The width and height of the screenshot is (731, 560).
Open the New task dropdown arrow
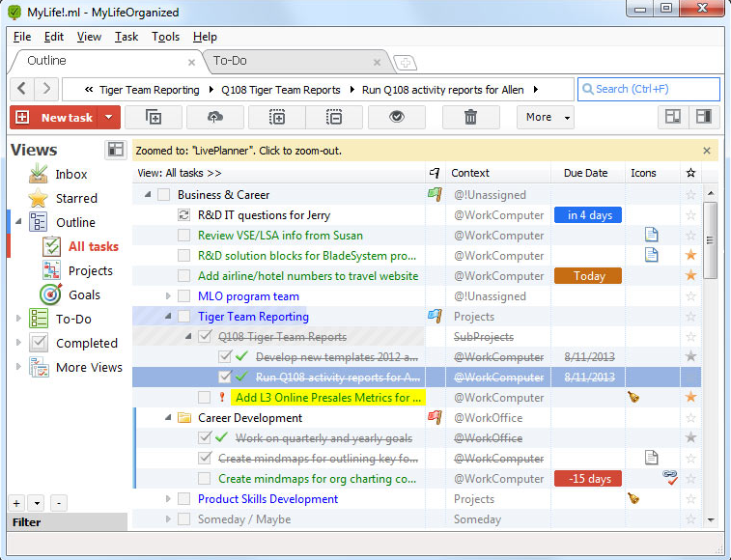tap(108, 117)
